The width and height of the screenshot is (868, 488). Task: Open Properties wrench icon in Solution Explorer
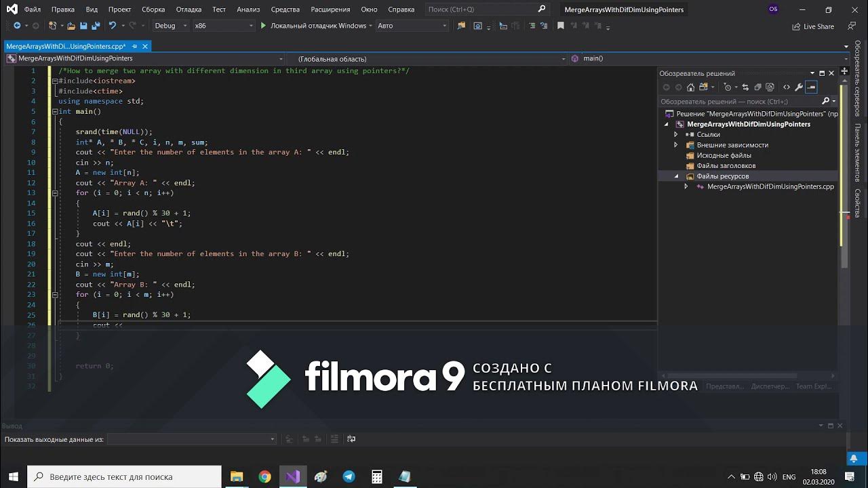(x=799, y=87)
